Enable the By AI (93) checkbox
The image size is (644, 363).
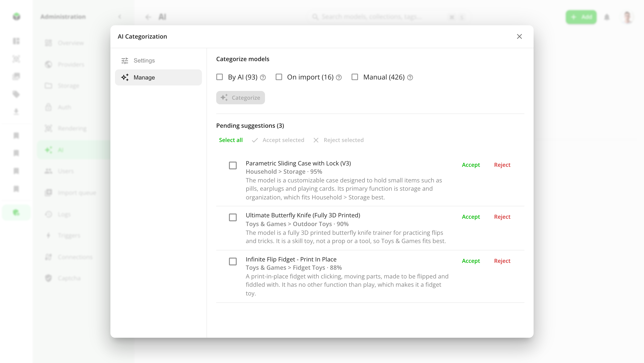(219, 77)
